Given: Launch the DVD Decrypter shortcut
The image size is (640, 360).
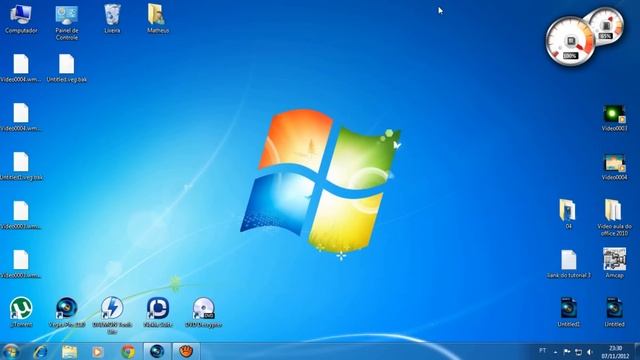Looking at the screenshot, I should click(203, 313).
